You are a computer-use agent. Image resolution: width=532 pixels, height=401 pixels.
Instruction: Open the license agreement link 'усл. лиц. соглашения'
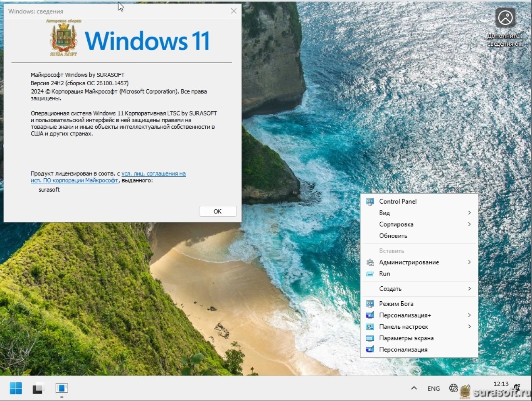[154, 174]
